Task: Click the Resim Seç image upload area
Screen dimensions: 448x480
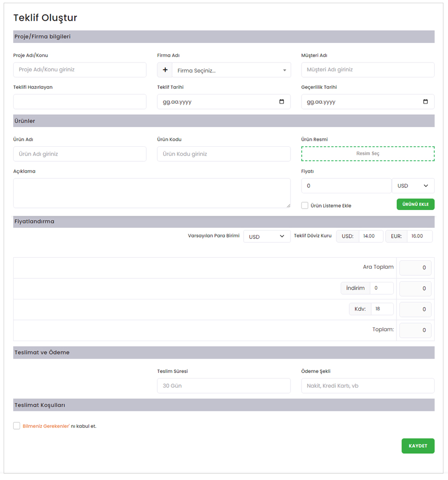Action: tap(368, 154)
